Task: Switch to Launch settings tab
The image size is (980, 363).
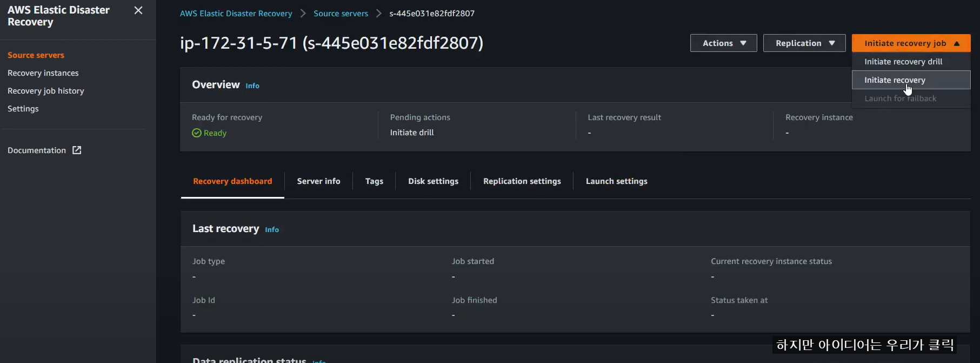Action: point(617,181)
